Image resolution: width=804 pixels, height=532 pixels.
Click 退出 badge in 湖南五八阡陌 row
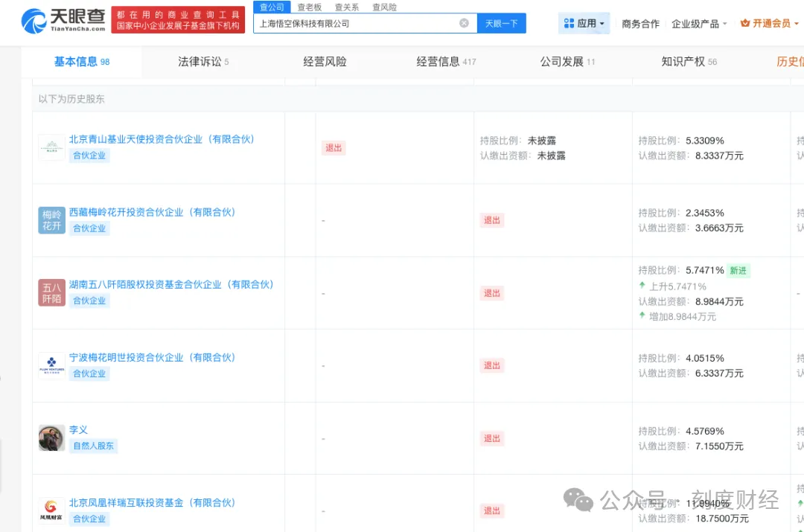[x=492, y=293]
